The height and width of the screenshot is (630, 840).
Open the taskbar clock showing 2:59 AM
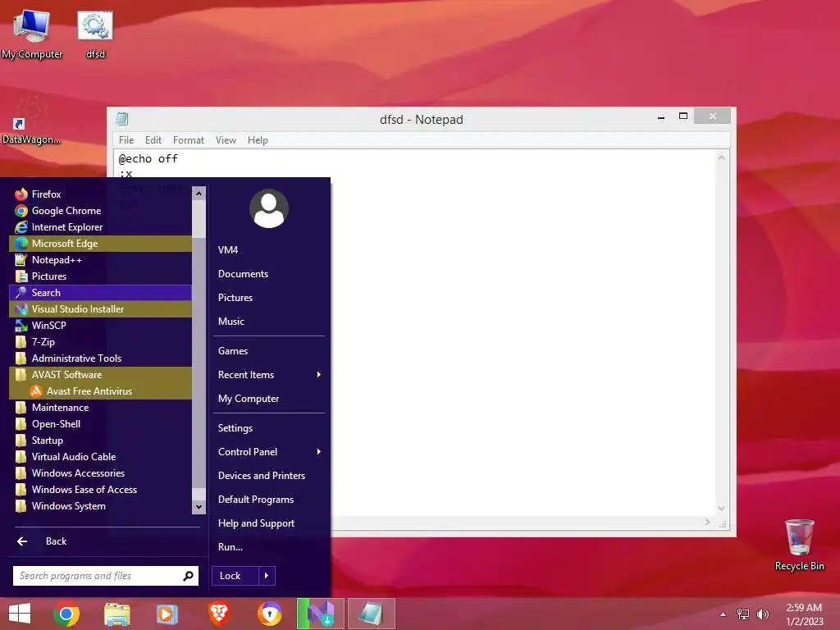804,614
